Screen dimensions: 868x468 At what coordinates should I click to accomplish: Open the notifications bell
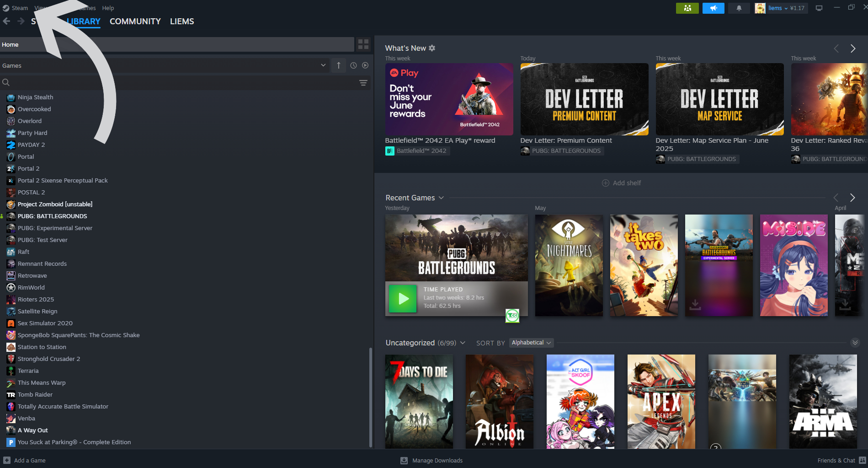point(739,8)
